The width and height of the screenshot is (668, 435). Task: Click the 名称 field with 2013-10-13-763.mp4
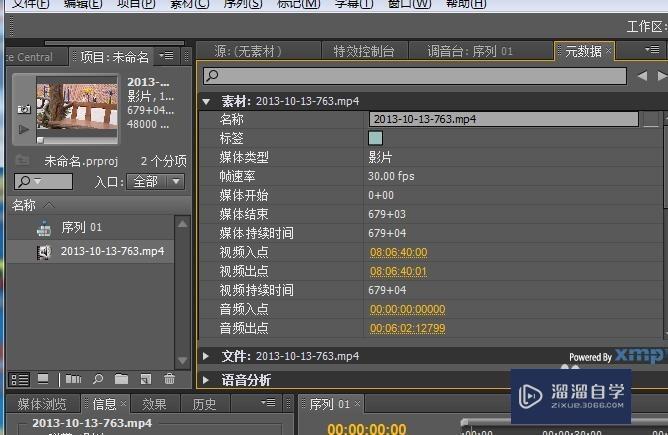tap(504, 119)
